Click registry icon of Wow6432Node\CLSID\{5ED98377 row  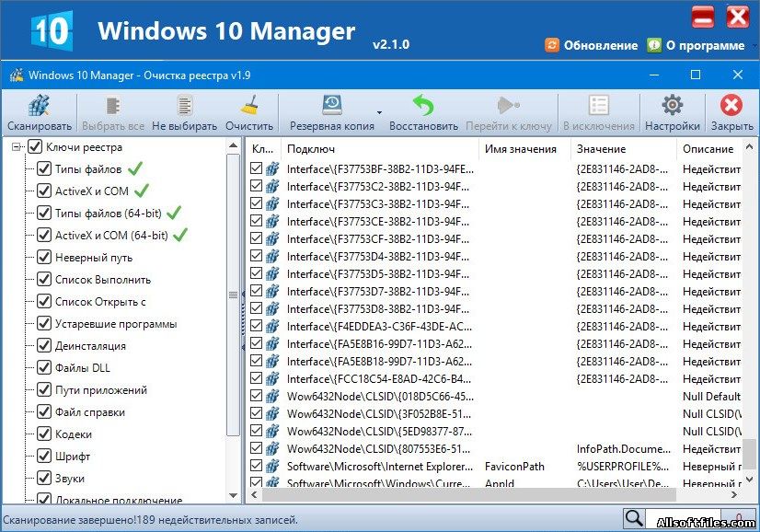272,431
